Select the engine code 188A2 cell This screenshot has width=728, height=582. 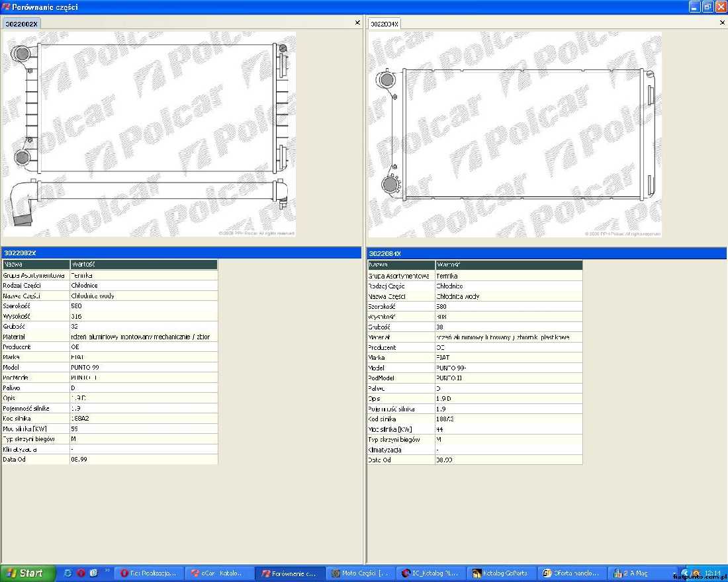[x=144, y=418]
